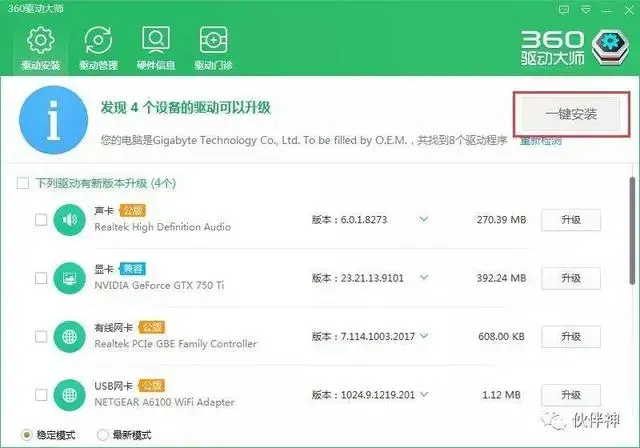Click the Realtek PCIe GBE Family Controller name
Viewport: 640px width, 448px height.
pyautogui.click(x=176, y=344)
